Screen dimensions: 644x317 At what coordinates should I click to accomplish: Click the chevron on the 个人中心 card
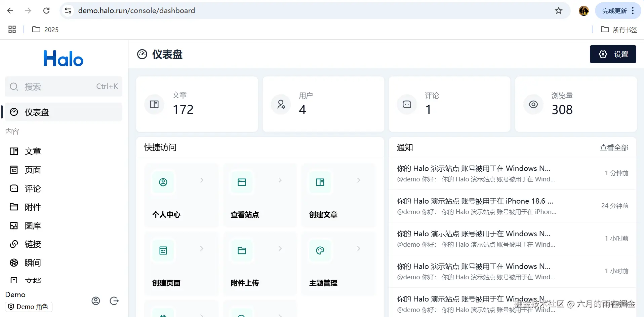pyautogui.click(x=202, y=180)
